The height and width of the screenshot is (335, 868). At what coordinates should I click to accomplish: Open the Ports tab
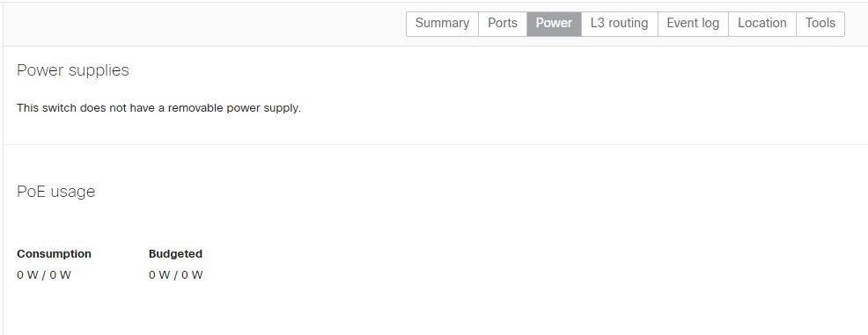click(503, 24)
